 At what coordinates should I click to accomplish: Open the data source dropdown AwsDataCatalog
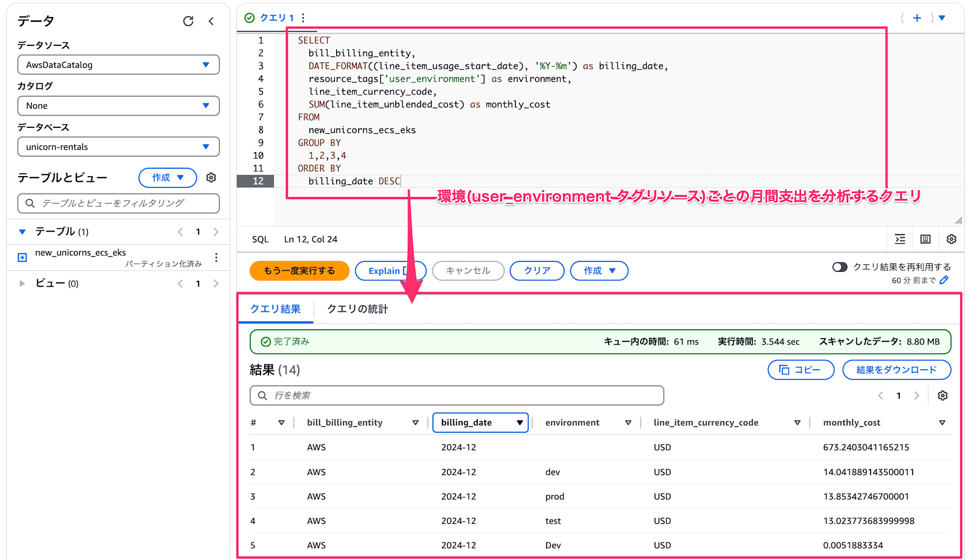pos(119,65)
